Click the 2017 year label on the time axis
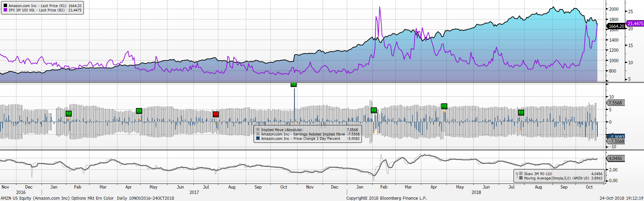The image size is (644, 201). (194, 192)
